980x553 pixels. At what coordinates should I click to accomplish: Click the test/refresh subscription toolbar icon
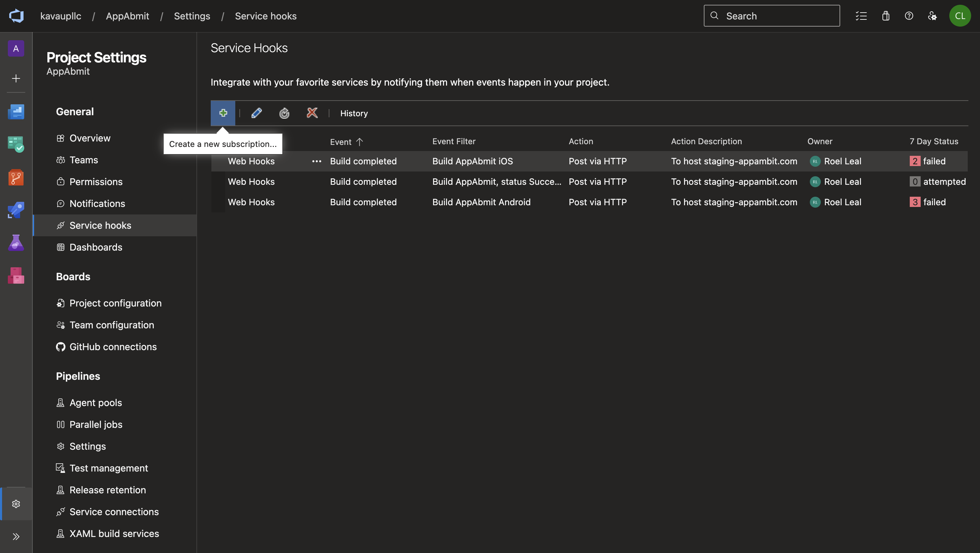coord(284,113)
